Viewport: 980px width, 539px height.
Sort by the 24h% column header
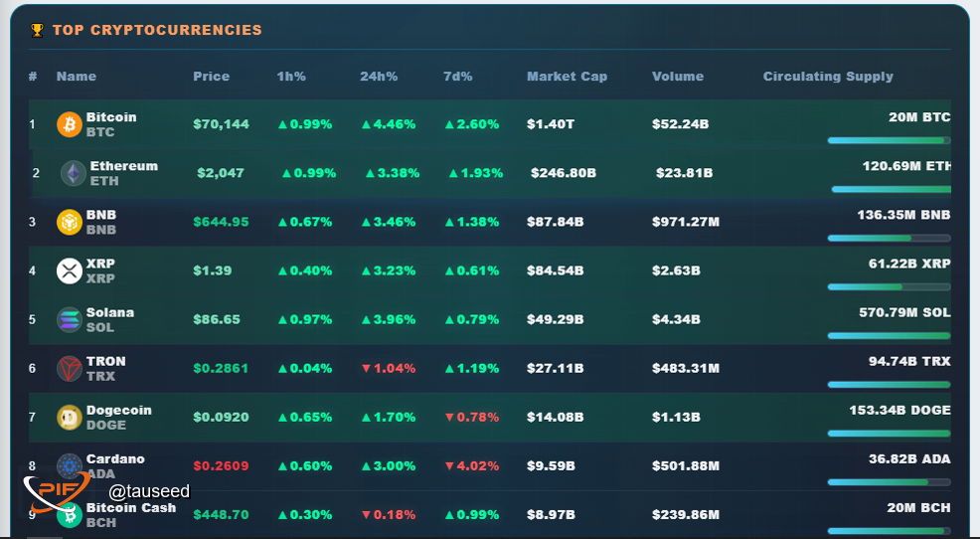point(379,77)
